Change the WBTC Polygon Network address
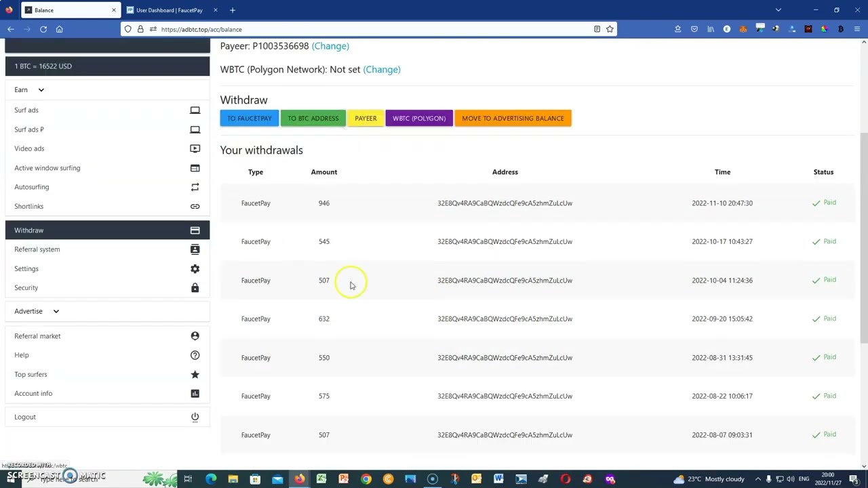Viewport: 868px width, 488px height. (382, 69)
